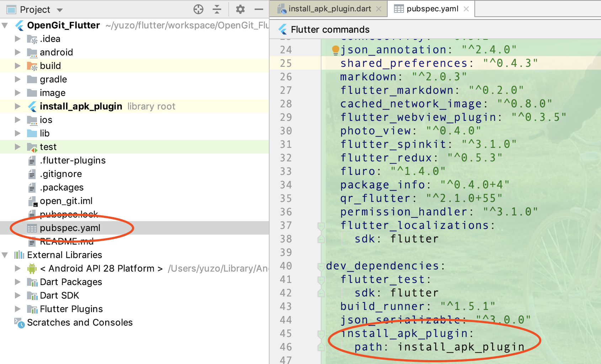The width and height of the screenshot is (601, 364).
Task: Fold the install_apk_plugin block at line 45
Action: click(321, 334)
